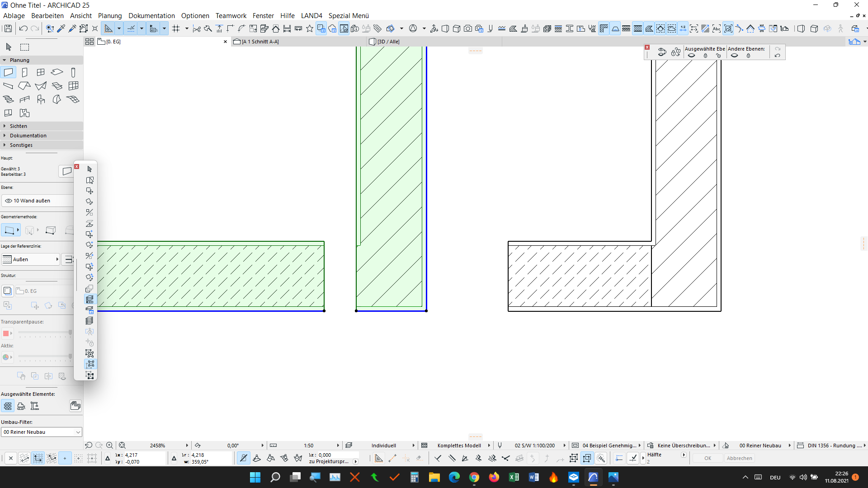Screen dimensions: 868x488
Task: Toggle lock icon under Andere Ebenen
Action: click(748, 56)
